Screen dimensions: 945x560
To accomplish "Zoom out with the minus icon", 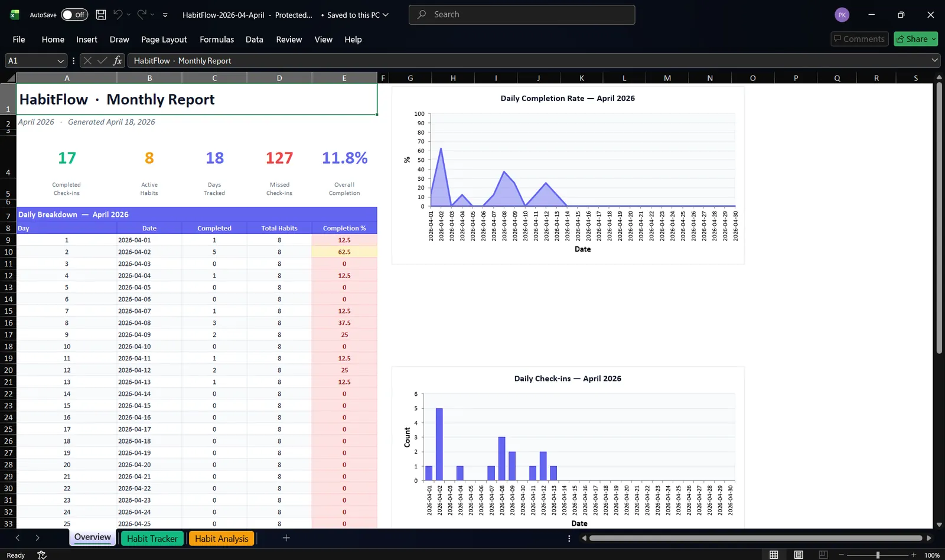I will pyautogui.click(x=842, y=555).
